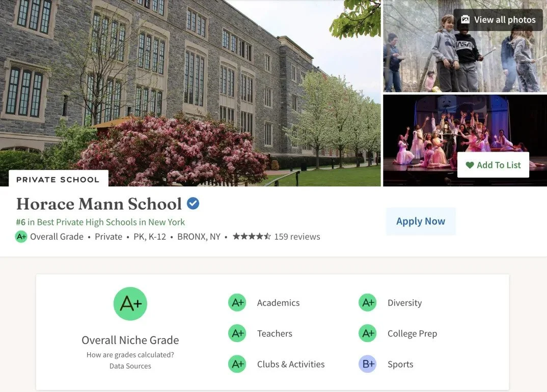Open the main school building photo
The width and height of the screenshot is (547, 392).
point(190,93)
